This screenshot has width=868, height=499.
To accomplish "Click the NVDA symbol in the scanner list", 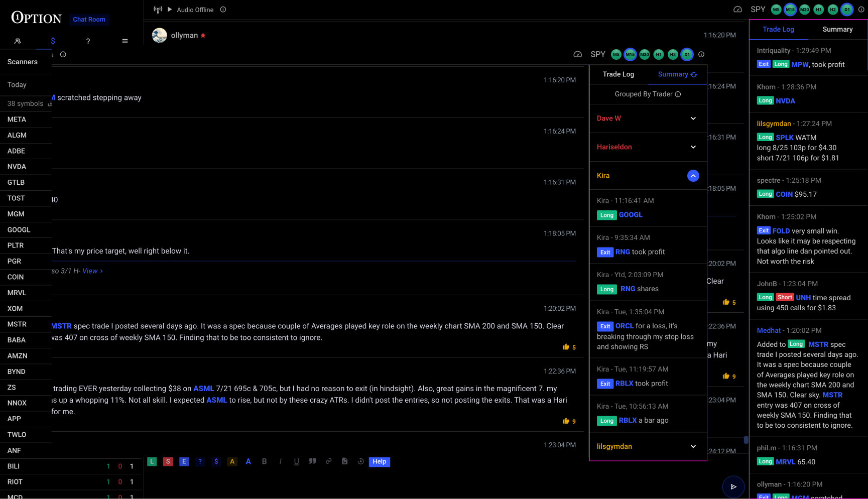I will [17, 166].
